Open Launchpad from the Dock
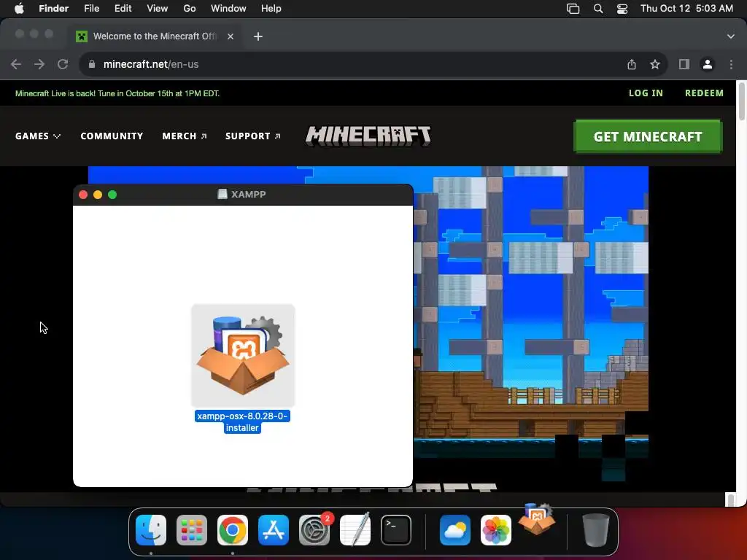This screenshot has height=560, width=747. (x=192, y=530)
